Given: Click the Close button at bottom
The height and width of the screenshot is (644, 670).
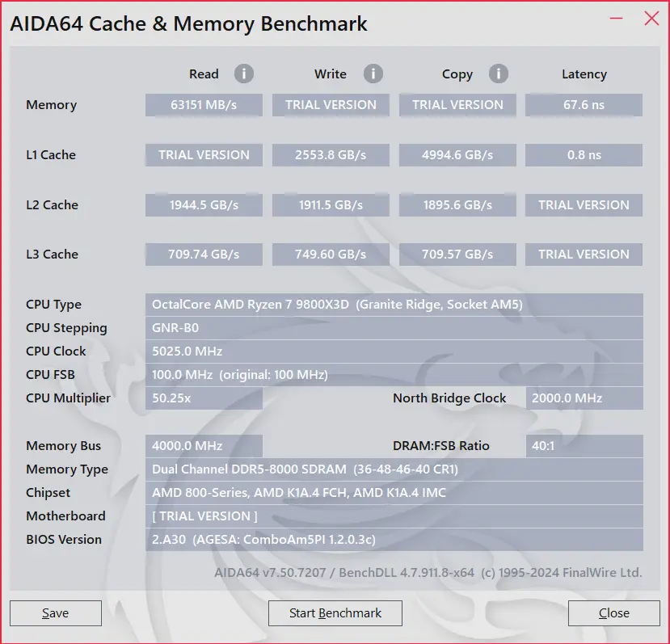Looking at the screenshot, I should tap(614, 613).
